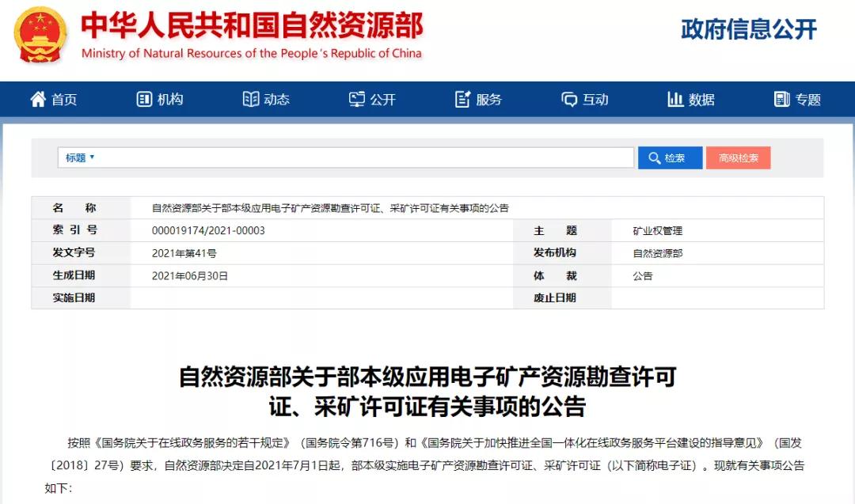Click the chat bubble icon beside 互动
The width and height of the screenshot is (855, 504).
coord(569,99)
